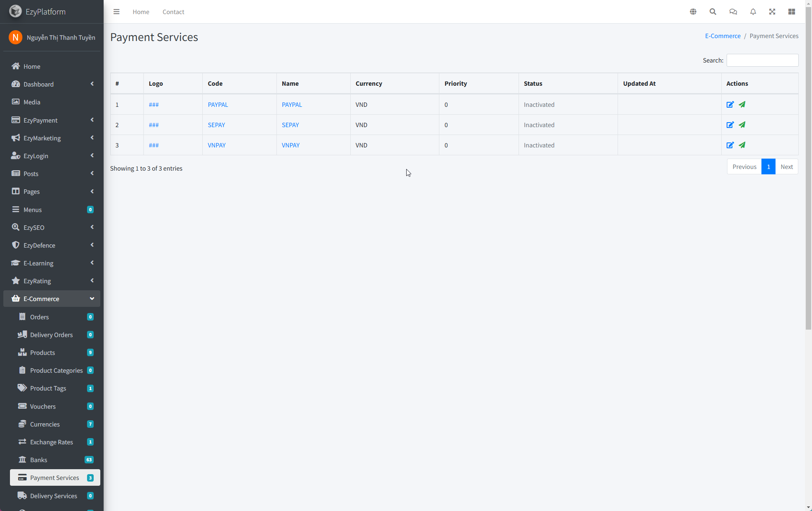
Task: Go to Banks in sidebar
Action: (x=39, y=460)
